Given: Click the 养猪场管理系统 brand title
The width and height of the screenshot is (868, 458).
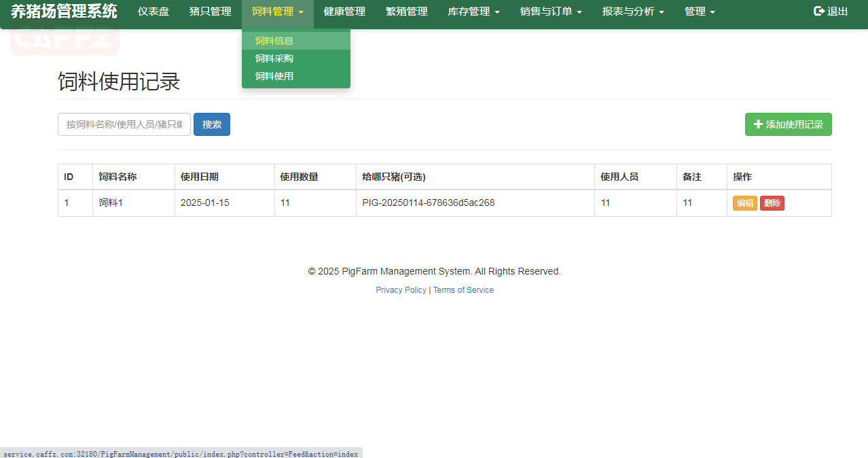Looking at the screenshot, I should click(x=64, y=12).
